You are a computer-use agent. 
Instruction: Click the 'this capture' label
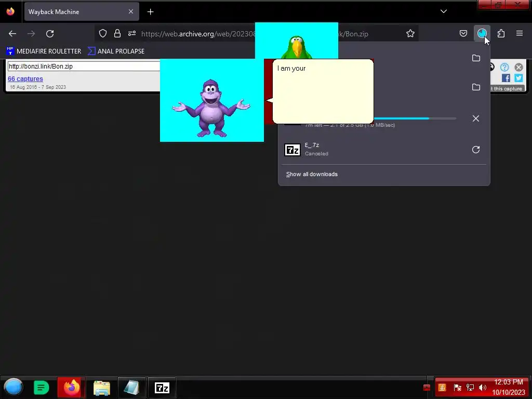(x=508, y=88)
